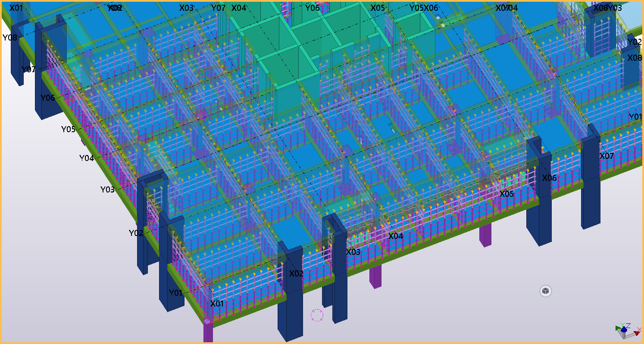Pick grid label X07 on the front edge

[x=606, y=156]
